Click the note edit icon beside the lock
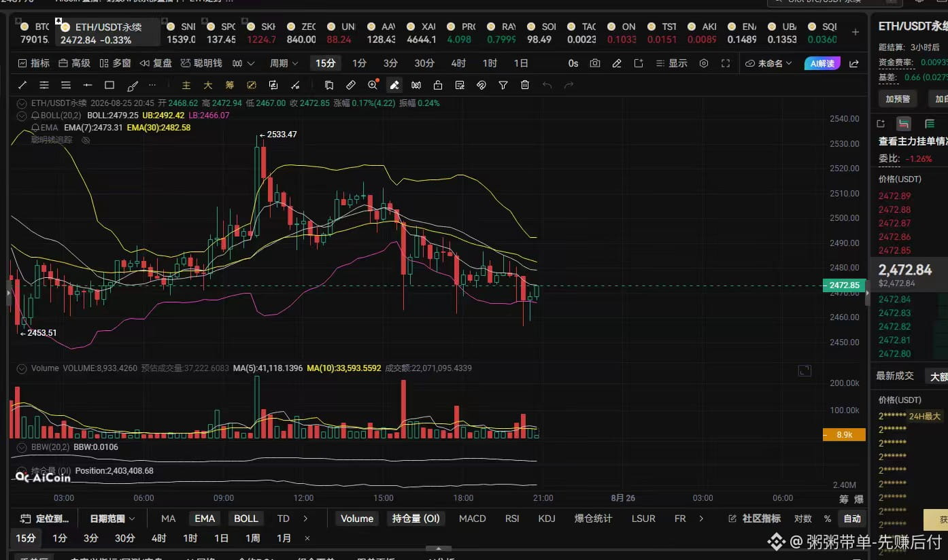Viewport: 948px width, 560px height. click(460, 86)
